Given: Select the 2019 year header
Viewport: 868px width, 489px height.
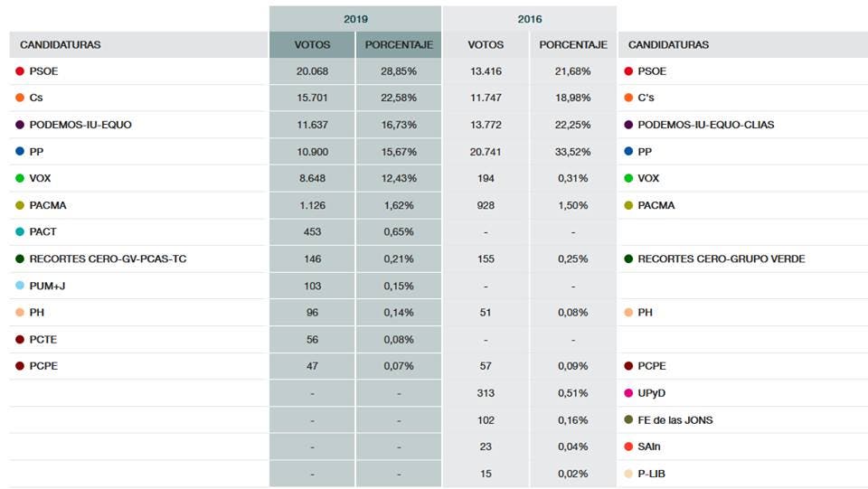Looking at the screenshot, I should click(355, 19).
